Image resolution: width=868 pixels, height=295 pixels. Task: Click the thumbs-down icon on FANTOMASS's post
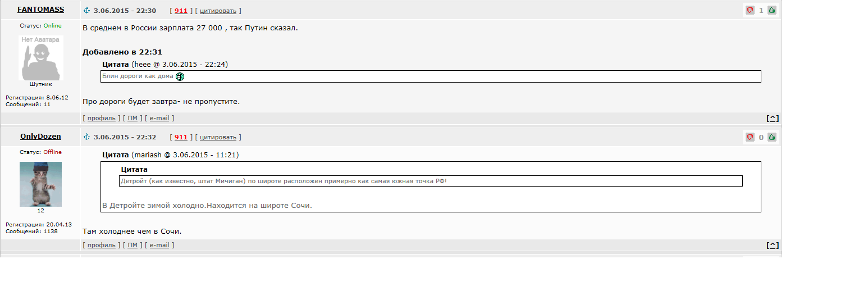tap(750, 10)
